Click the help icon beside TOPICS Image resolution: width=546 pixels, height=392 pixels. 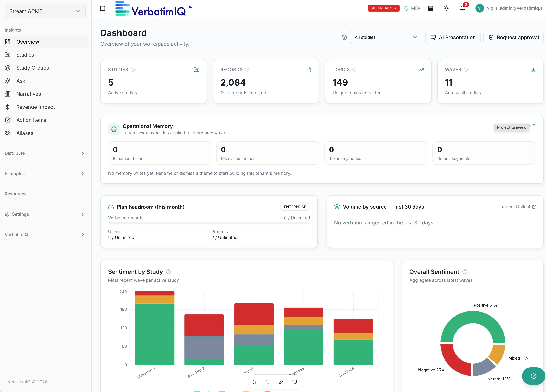coord(354,70)
